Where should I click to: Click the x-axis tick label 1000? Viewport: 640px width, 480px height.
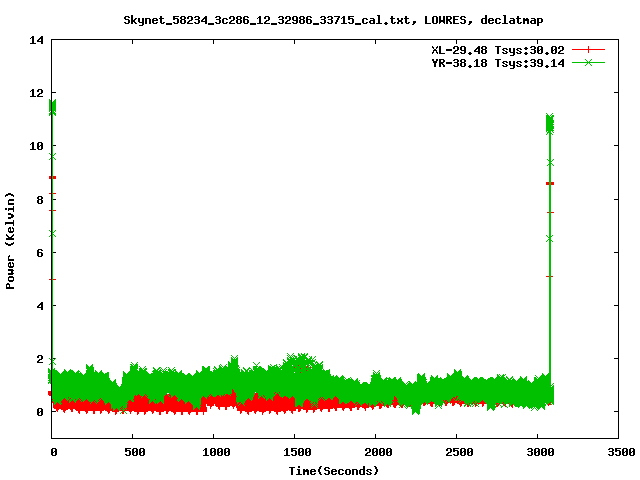tap(216, 452)
